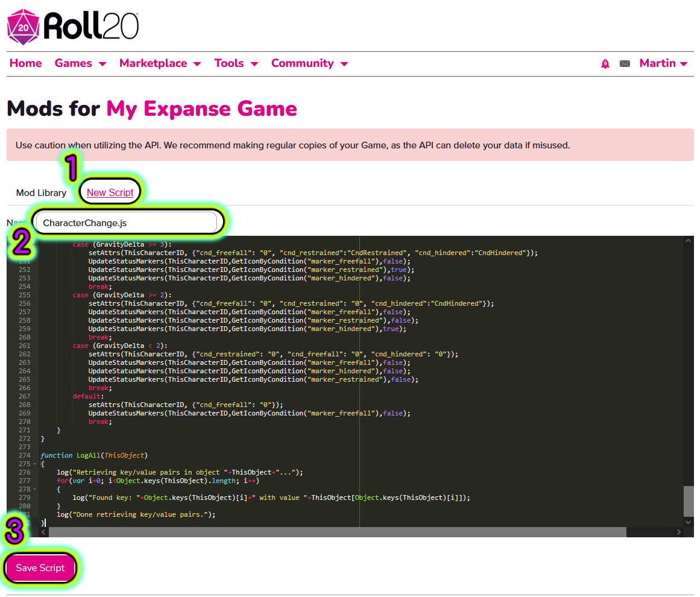Click line number 254 in gutter
700x597 pixels.
(x=25, y=286)
